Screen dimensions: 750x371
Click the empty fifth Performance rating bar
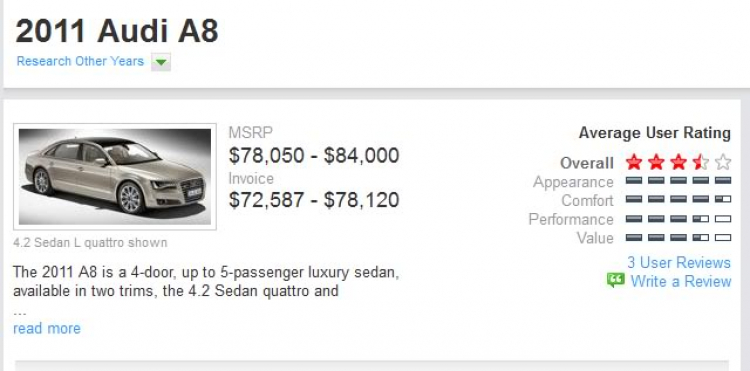click(x=723, y=219)
